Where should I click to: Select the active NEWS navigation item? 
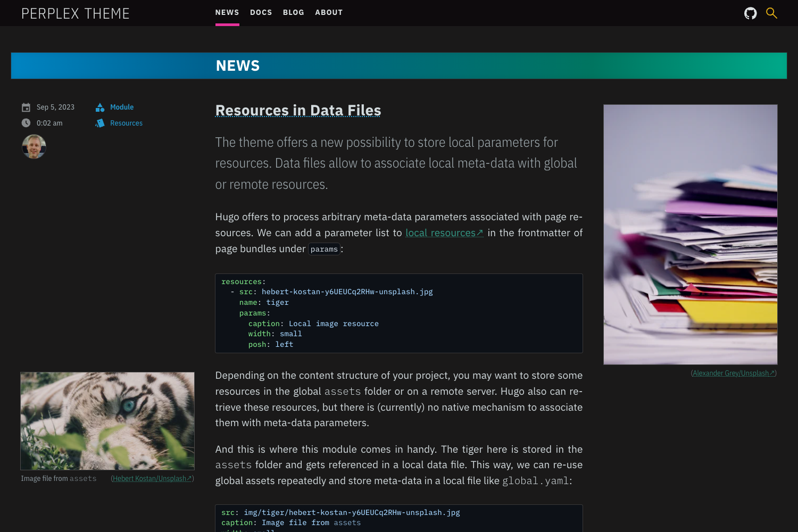[x=227, y=12]
